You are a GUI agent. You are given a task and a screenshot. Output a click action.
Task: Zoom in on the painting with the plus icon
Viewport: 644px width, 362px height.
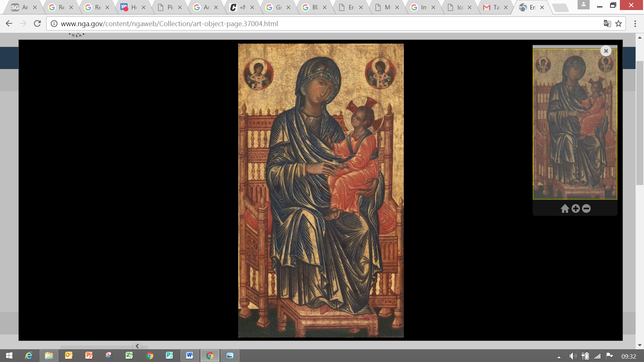pyautogui.click(x=576, y=208)
